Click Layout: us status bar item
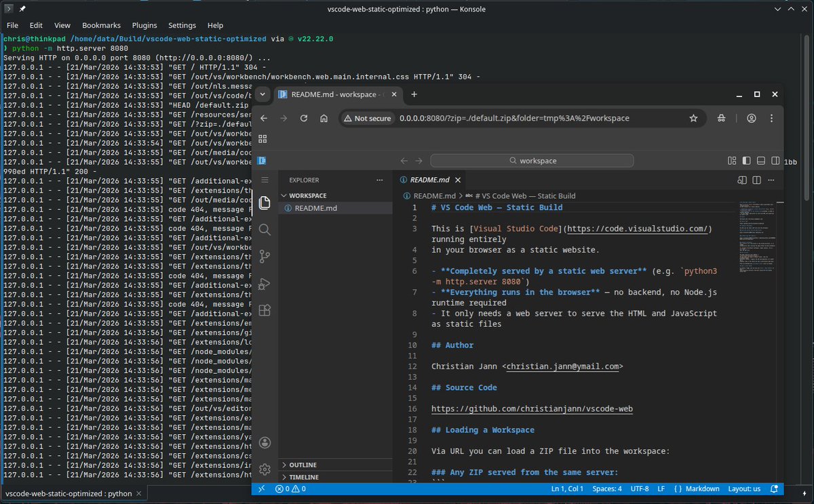 [x=744, y=488]
